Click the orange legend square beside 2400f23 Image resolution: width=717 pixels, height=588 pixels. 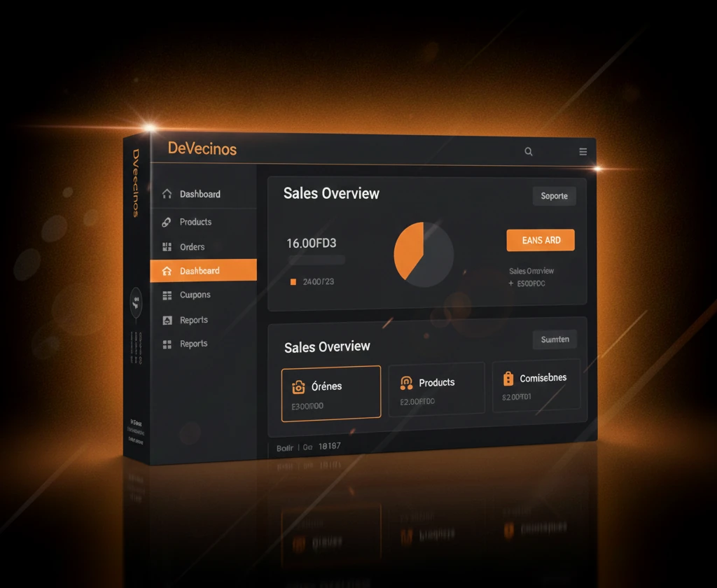pos(293,282)
